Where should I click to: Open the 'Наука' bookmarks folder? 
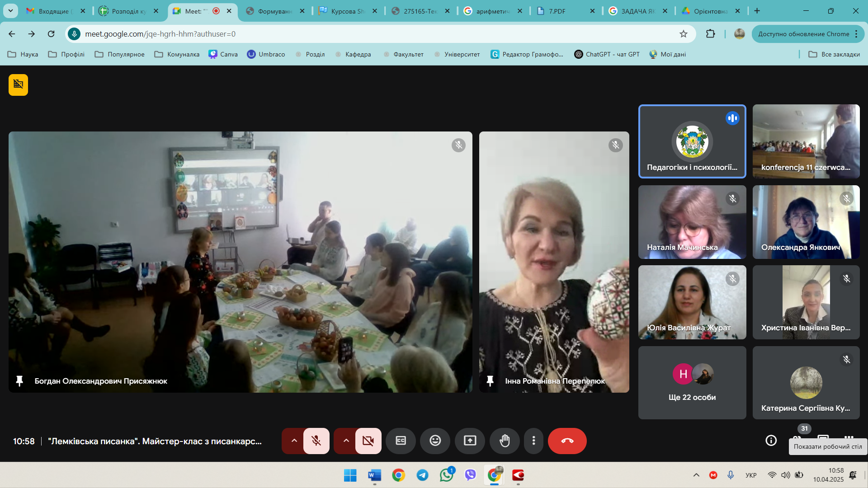point(23,54)
